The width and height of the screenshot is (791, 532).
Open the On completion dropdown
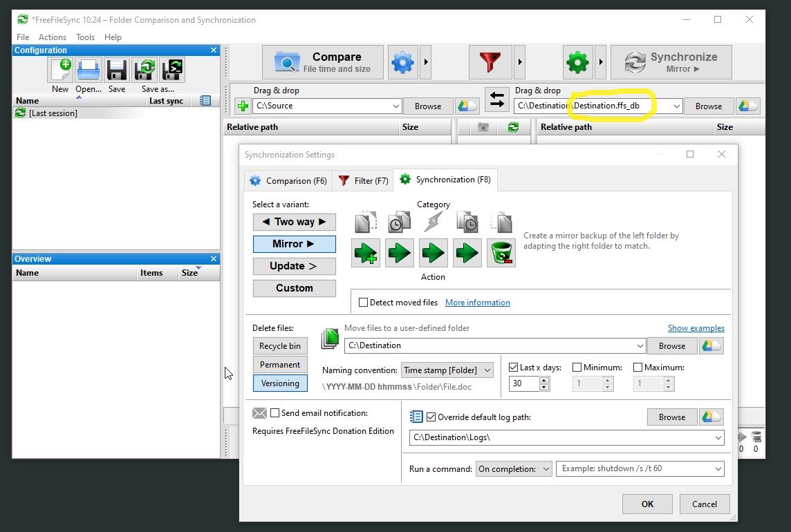point(514,469)
